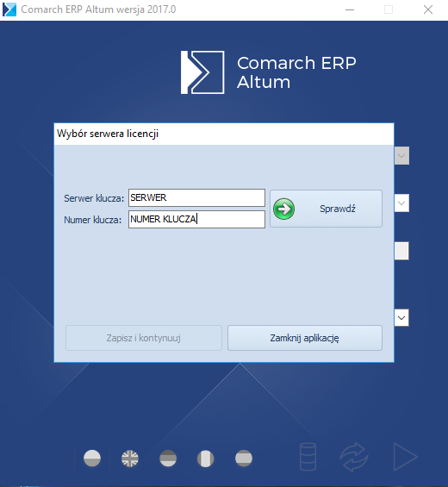Select the Spanish flag language icon

point(244,458)
